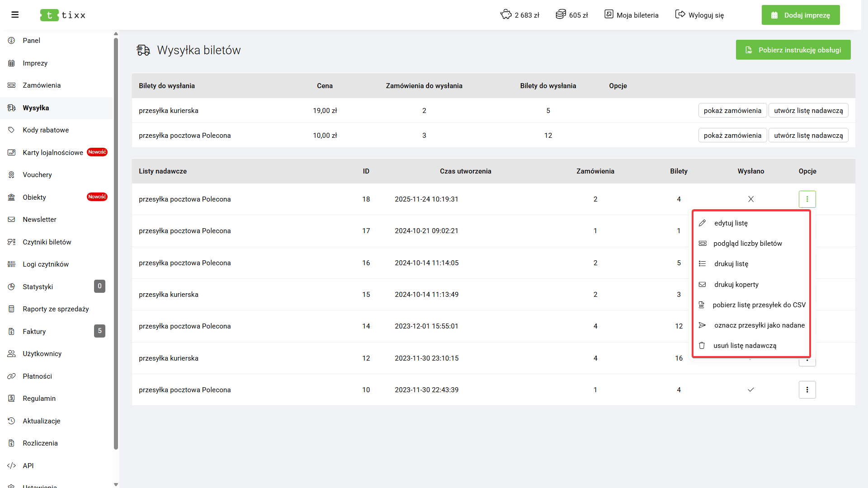The height and width of the screenshot is (488, 868).
Task: Open Płatności in the sidebar
Action: pos(37,376)
